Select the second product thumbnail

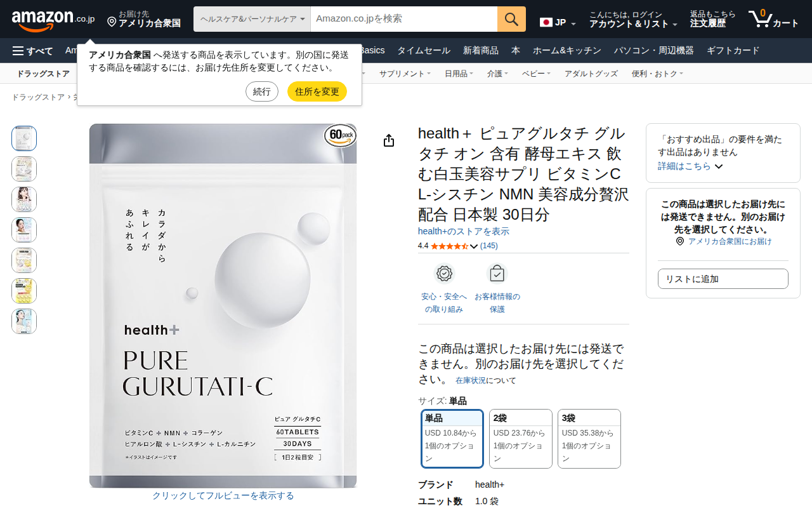(x=24, y=169)
